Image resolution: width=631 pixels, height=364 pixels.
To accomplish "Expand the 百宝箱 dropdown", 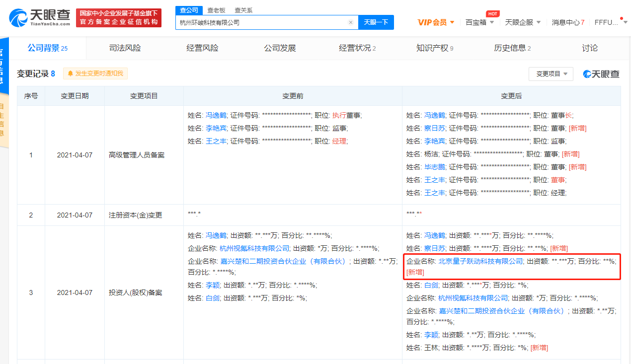I will 479,22.
